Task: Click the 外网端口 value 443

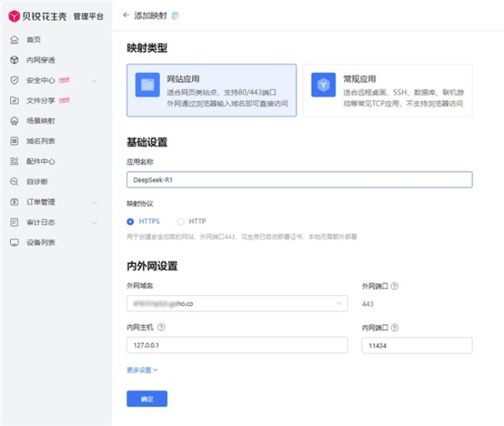Action: tap(368, 304)
